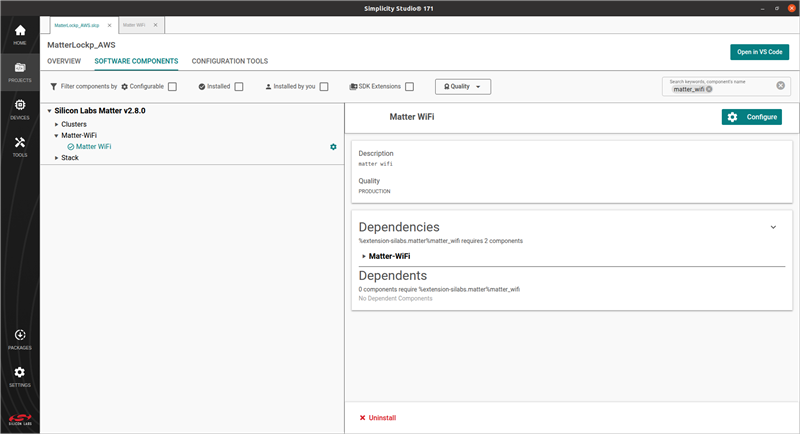Enable the Configurable filter checkbox
The image size is (800, 434).
172,87
